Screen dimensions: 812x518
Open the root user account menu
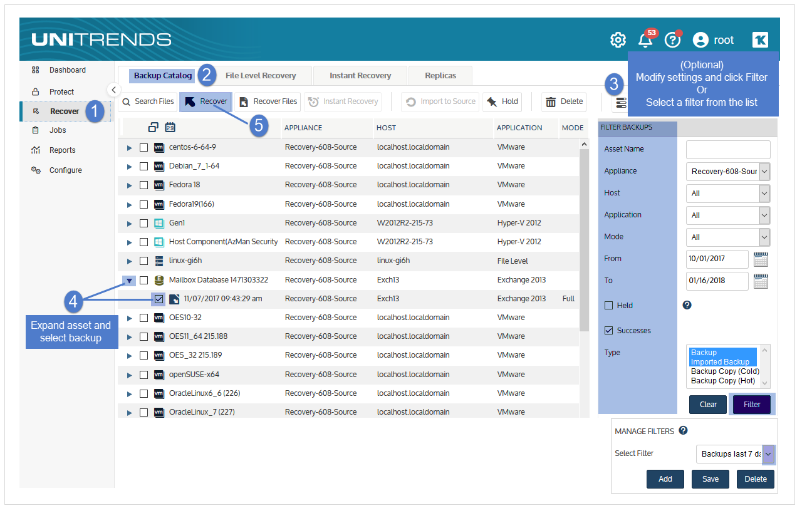coord(713,40)
